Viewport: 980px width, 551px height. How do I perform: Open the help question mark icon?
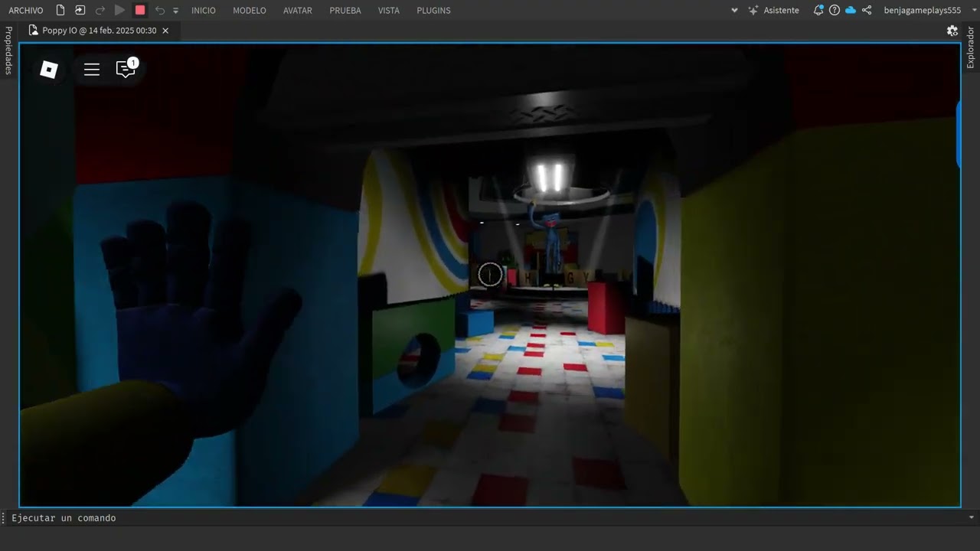pyautogui.click(x=835, y=10)
